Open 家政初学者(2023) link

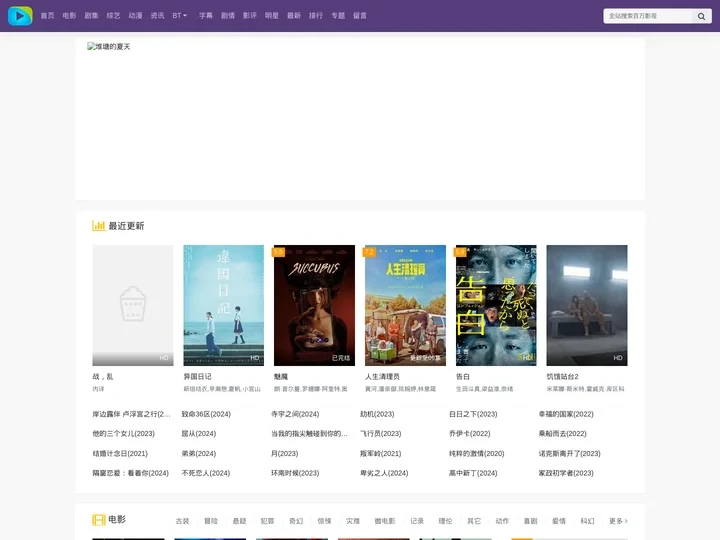tap(566, 473)
